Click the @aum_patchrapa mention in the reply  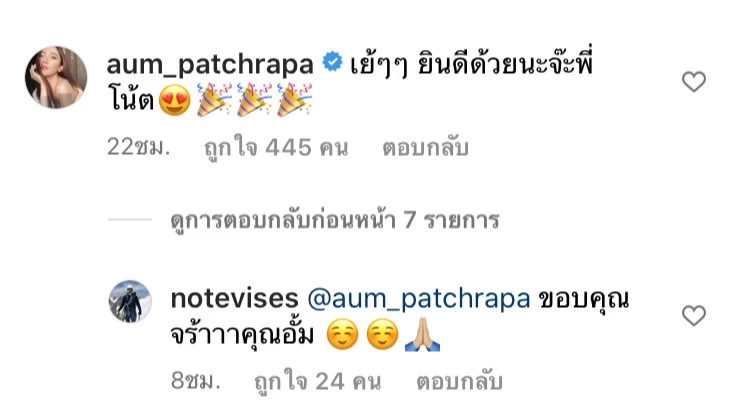point(419,300)
